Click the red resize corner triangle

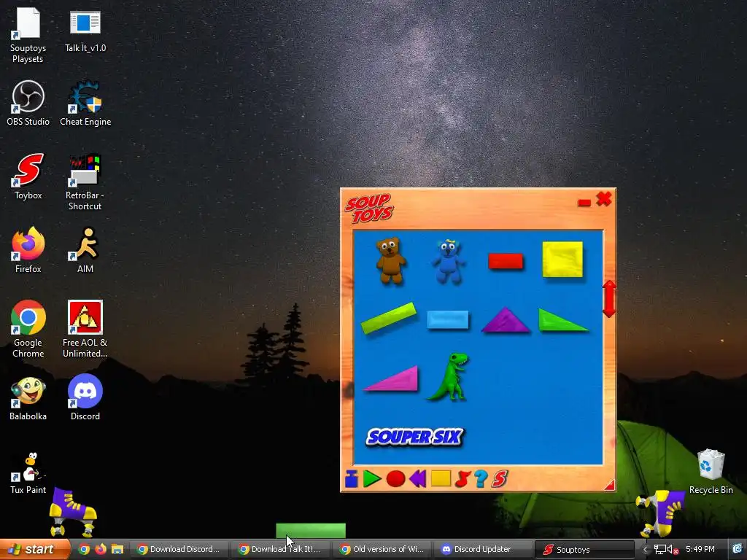[x=610, y=485]
